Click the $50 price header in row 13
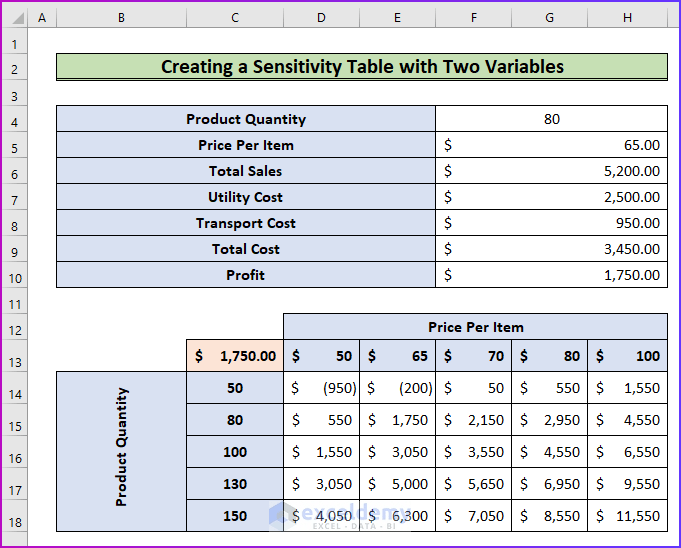The image size is (681, 548). pos(321,356)
